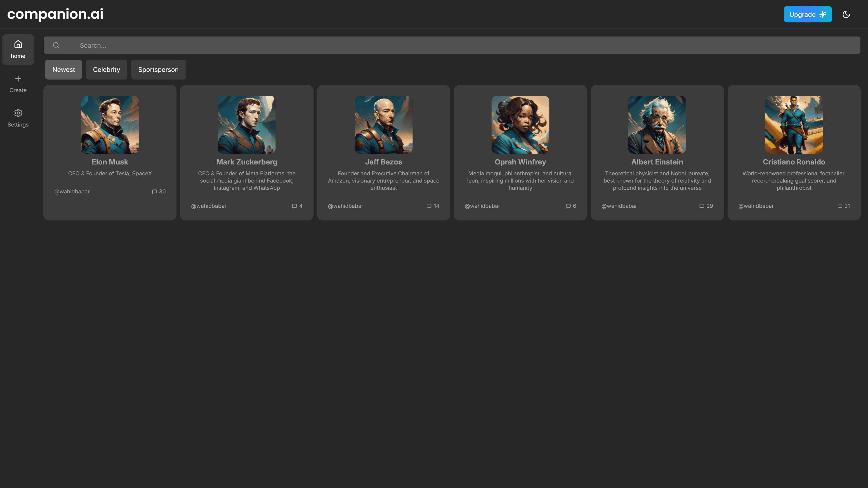This screenshot has width=868, height=488.
Task: Click the companion.ai logo
Action: [55, 14]
